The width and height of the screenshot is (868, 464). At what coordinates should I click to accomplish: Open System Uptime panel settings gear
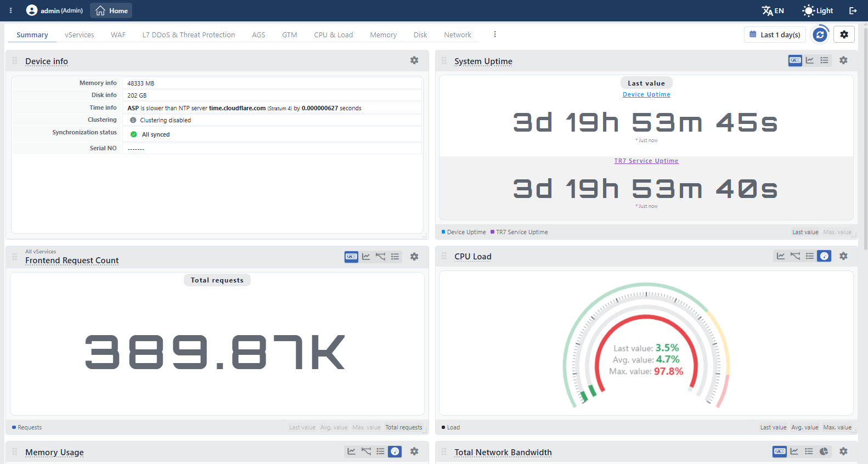click(843, 60)
